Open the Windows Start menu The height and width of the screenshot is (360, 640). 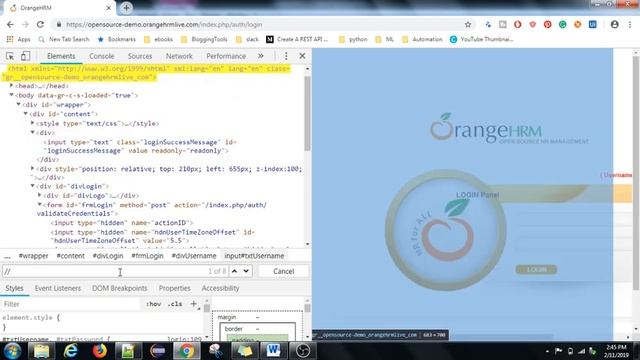coord(12,351)
